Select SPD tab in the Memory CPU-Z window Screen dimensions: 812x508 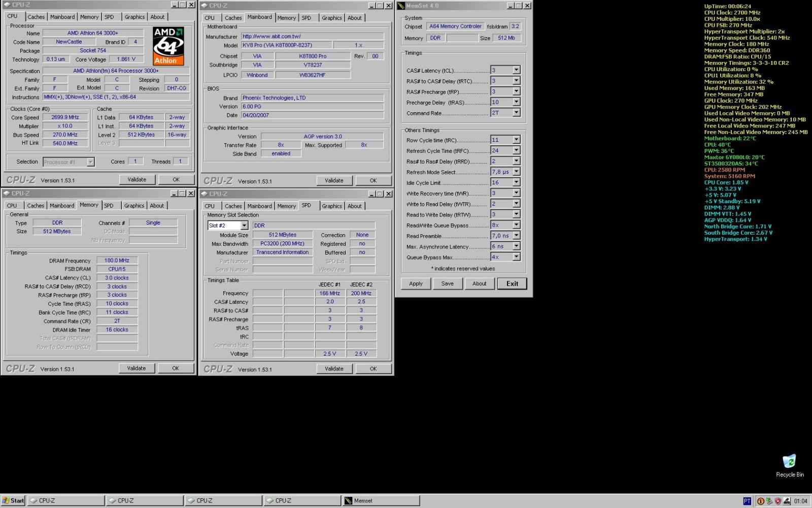pyautogui.click(x=109, y=206)
